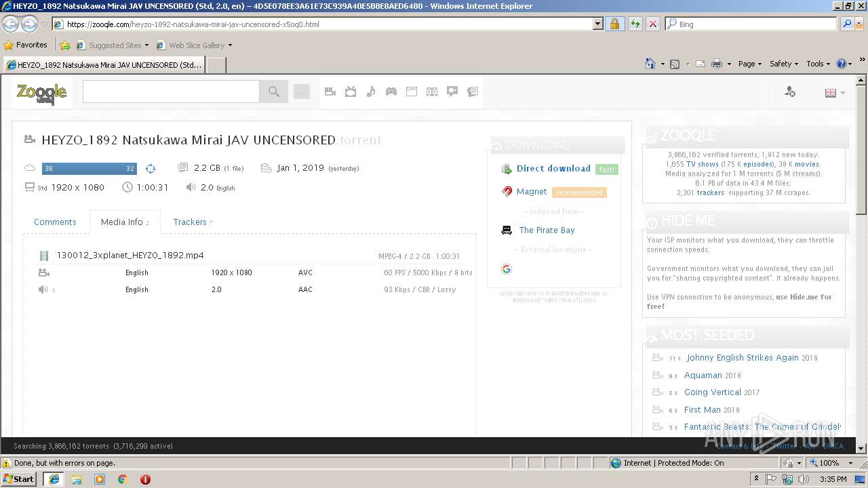Click the page vertical scrollbar
The height and width of the screenshot is (488, 868).
click(x=861, y=264)
